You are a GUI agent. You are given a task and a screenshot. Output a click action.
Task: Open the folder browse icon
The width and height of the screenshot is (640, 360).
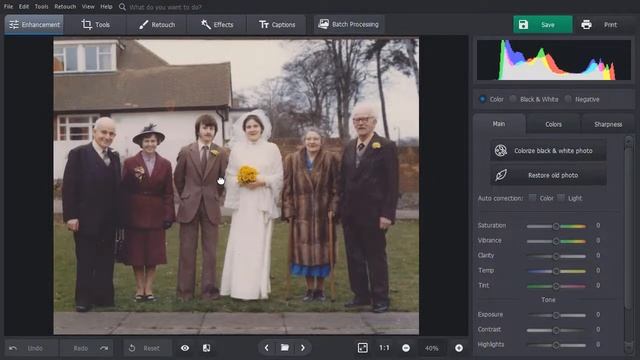(285, 348)
